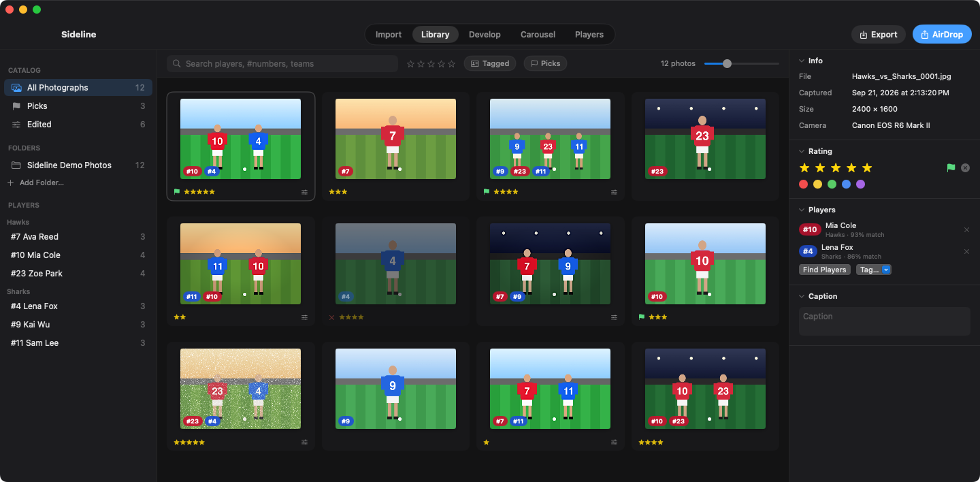Apply the green color label
The image size is (980, 482).
tap(832, 184)
